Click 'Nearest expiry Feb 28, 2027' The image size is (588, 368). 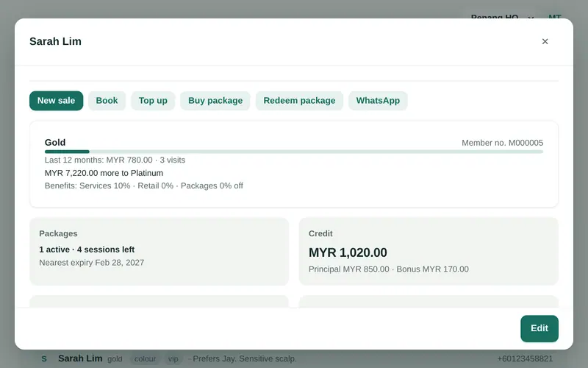pyautogui.click(x=91, y=263)
